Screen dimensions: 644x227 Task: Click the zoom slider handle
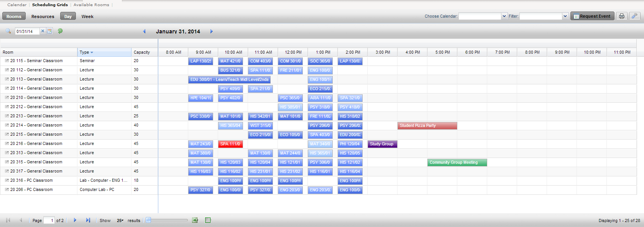(x=148, y=220)
